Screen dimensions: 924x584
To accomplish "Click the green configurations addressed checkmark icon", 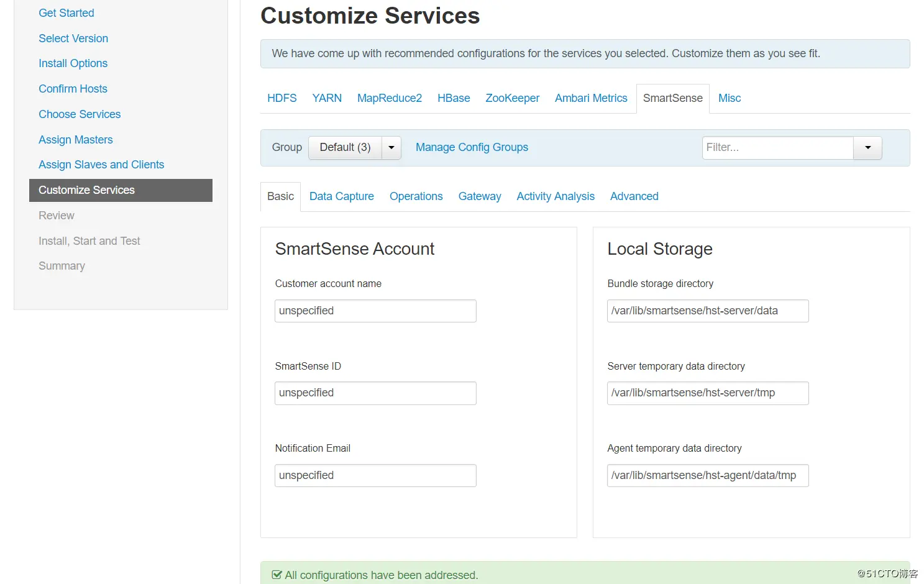I will pyautogui.click(x=277, y=575).
